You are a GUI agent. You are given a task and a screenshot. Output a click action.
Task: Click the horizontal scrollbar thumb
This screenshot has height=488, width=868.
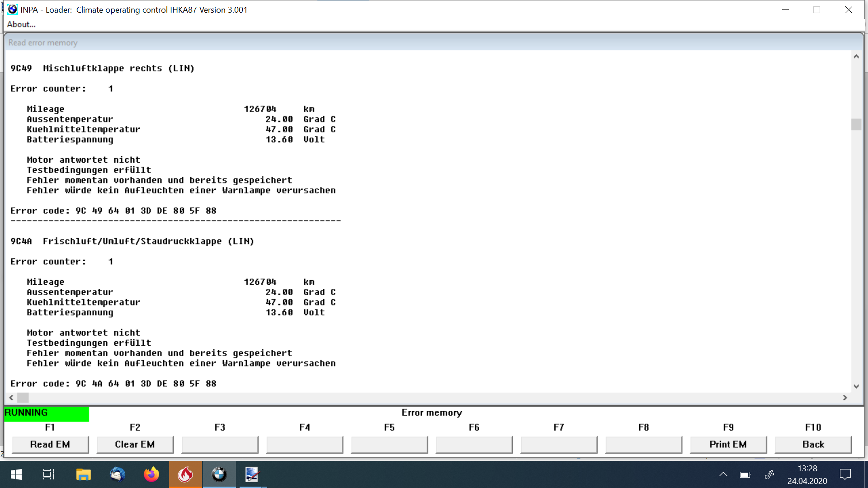point(23,398)
